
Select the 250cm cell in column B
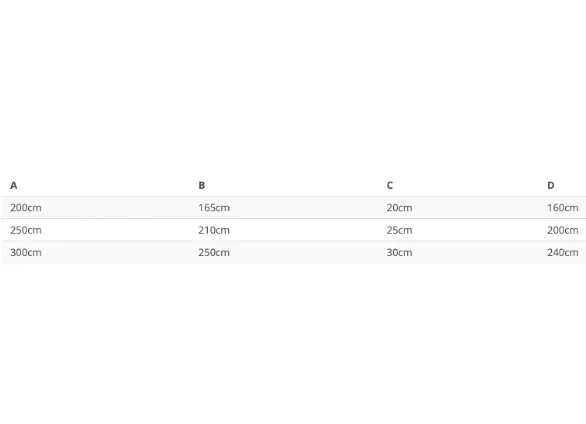(x=214, y=253)
